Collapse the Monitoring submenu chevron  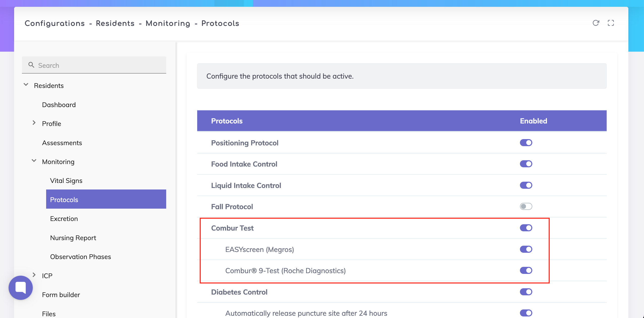[x=34, y=161]
